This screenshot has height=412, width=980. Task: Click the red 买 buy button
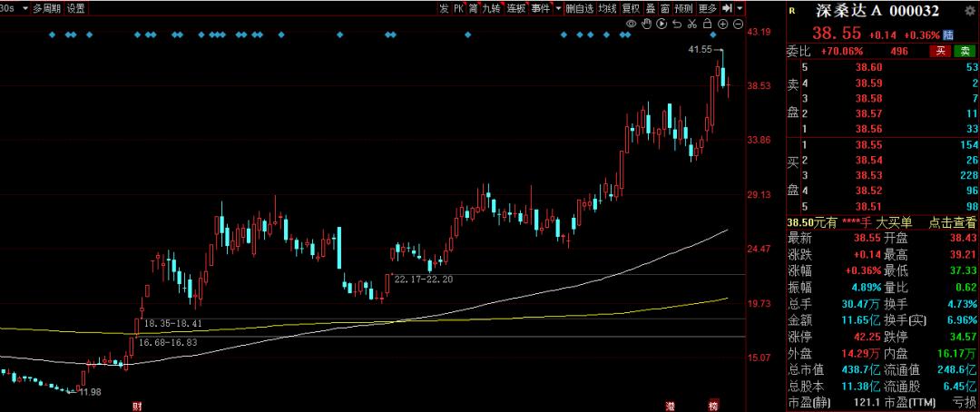[941, 52]
